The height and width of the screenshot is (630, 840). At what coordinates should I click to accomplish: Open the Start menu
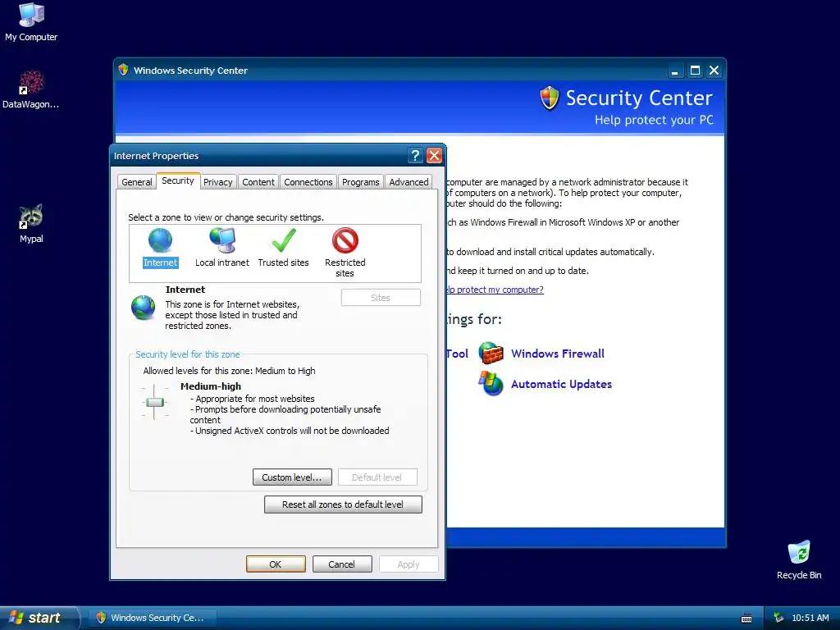click(39, 618)
